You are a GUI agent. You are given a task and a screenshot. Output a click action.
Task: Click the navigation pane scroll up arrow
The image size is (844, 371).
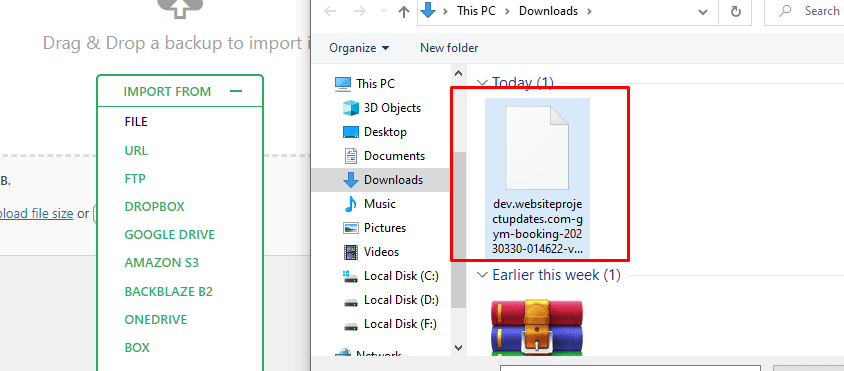point(458,73)
